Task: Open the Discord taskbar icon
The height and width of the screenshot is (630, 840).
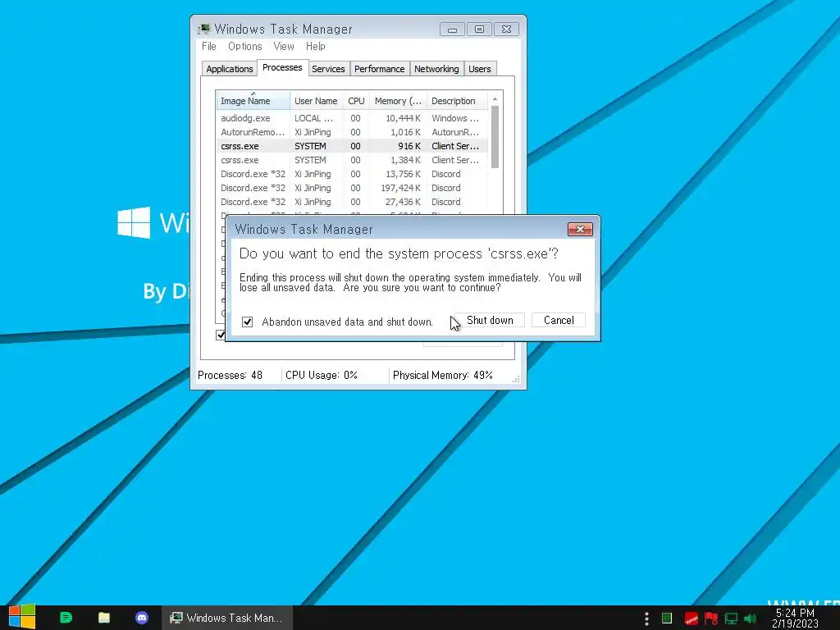Action: 142,618
